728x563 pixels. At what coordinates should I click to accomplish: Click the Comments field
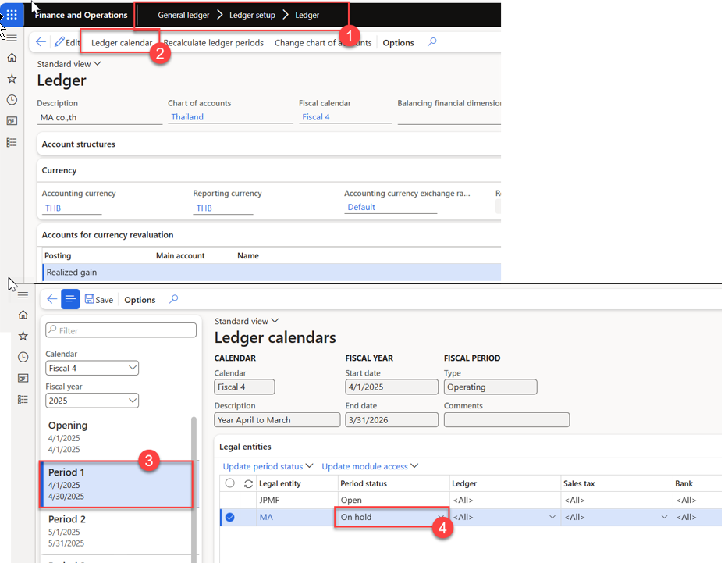tap(506, 420)
